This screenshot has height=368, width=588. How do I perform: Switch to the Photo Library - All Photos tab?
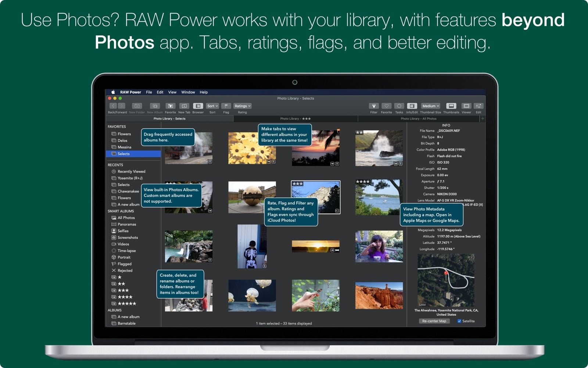[419, 118]
